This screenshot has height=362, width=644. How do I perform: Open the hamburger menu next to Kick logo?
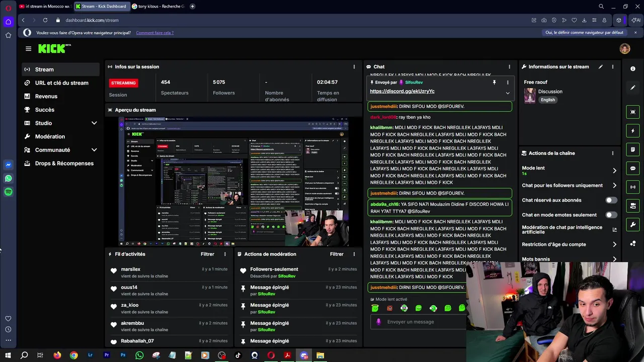coord(28,49)
